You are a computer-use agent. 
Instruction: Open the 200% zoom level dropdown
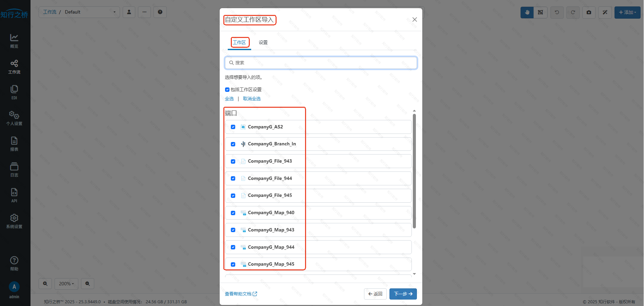tap(66, 284)
